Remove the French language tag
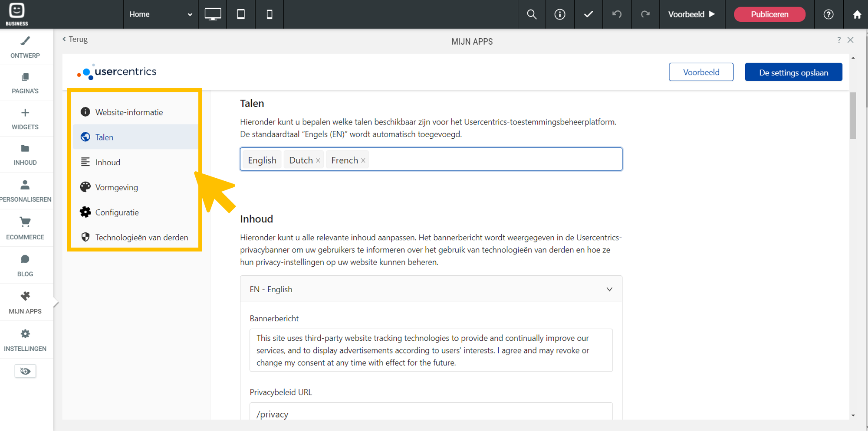868x431 pixels. tap(363, 160)
